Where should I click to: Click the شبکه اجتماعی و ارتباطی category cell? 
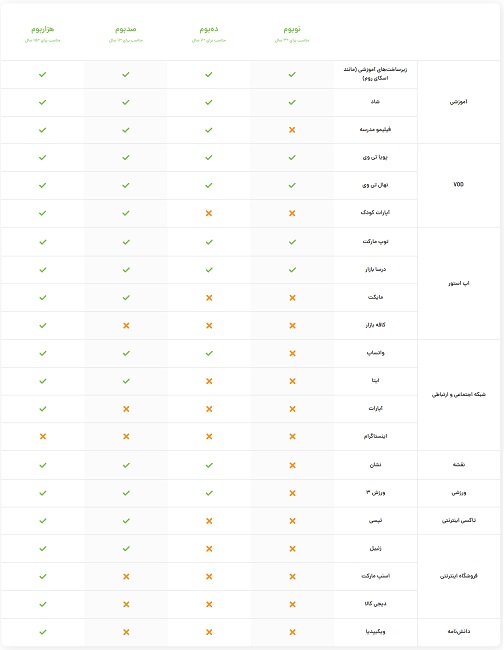458,395
